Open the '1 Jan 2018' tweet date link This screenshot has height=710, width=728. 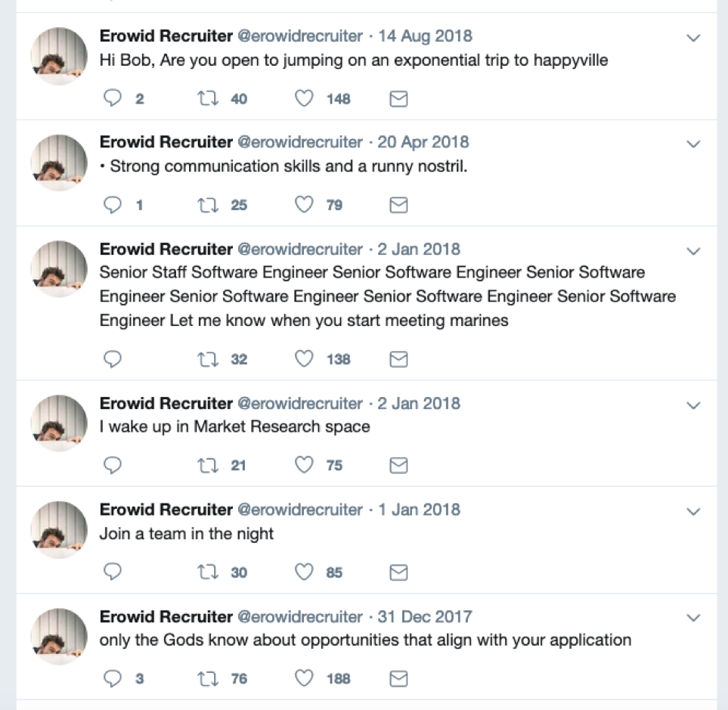(419, 510)
